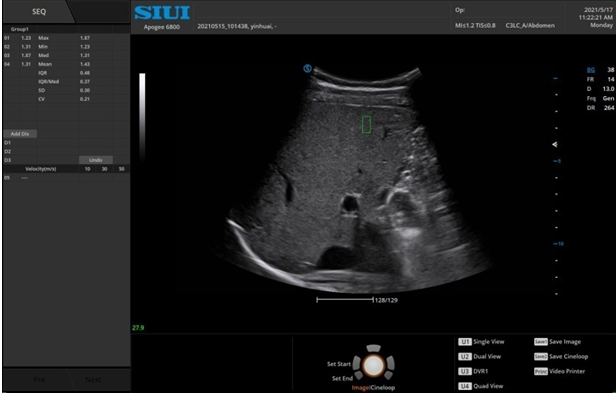Image resolution: width=616 pixels, height=395 pixels.
Task: Click the U3 DVR1 key icon
Action: [465, 371]
